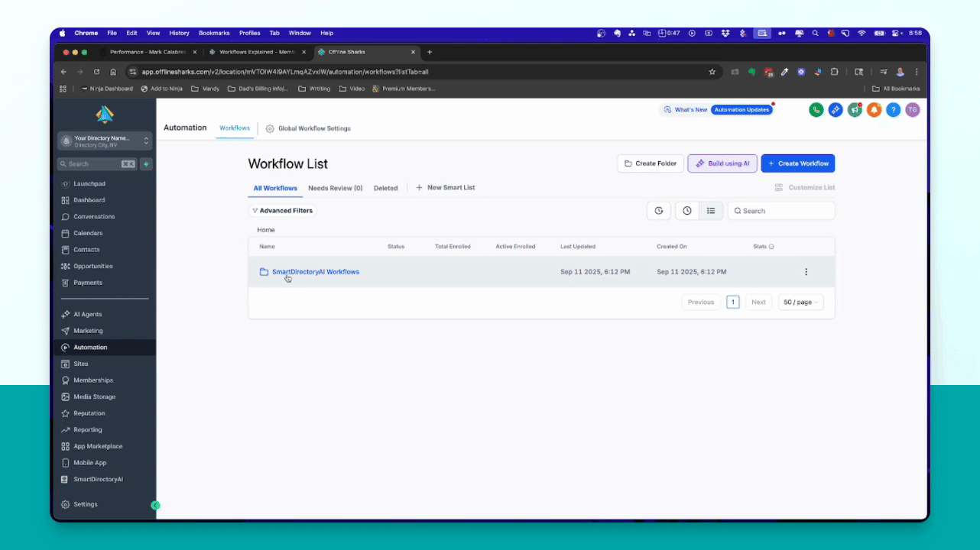This screenshot has height=550, width=980.
Task: Open the TG user avatar menu
Action: (x=912, y=110)
